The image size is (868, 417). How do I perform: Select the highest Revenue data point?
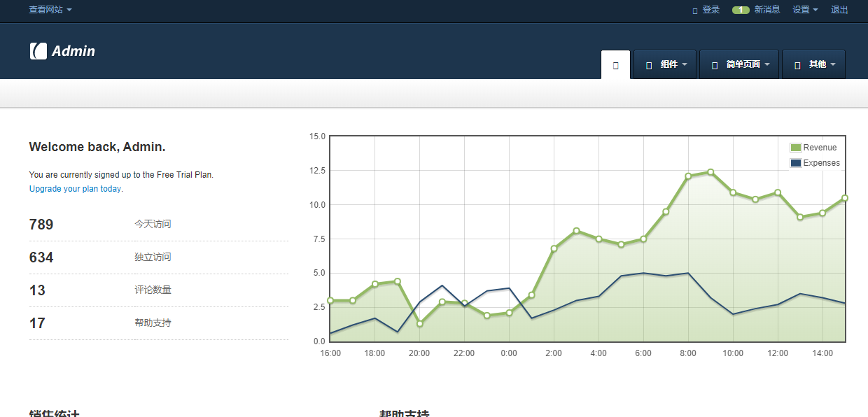pyautogui.click(x=710, y=172)
